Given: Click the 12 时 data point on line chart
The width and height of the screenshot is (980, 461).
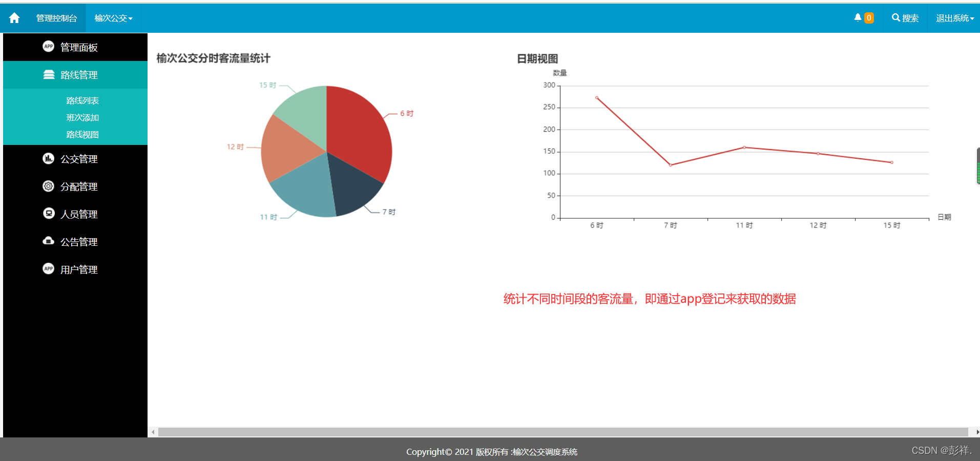Looking at the screenshot, I should pyautogui.click(x=818, y=153).
